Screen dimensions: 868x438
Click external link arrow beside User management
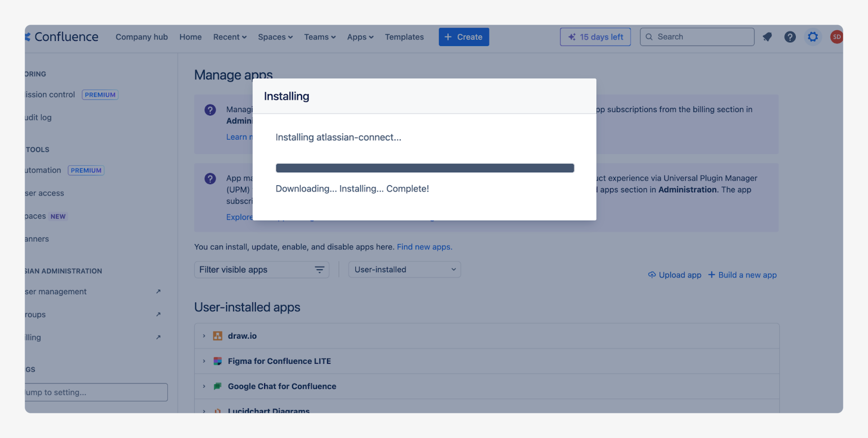click(x=158, y=291)
